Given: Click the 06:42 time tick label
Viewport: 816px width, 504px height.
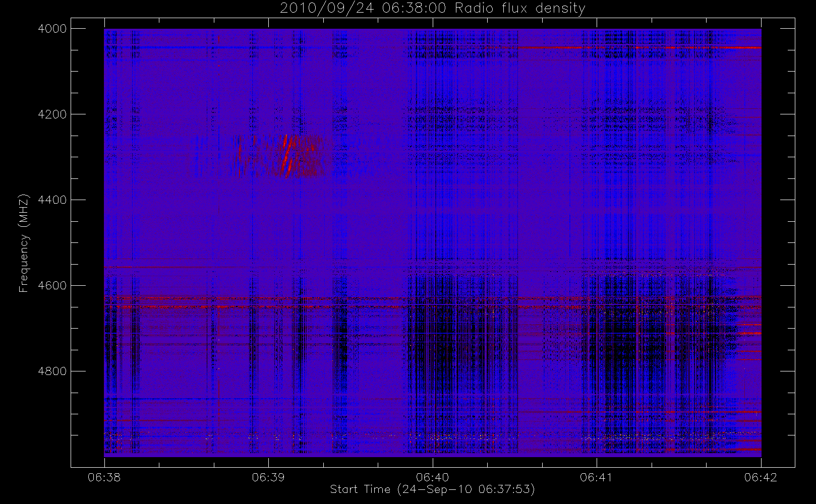Looking at the screenshot, I should pyautogui.click(x=761, y=477).
